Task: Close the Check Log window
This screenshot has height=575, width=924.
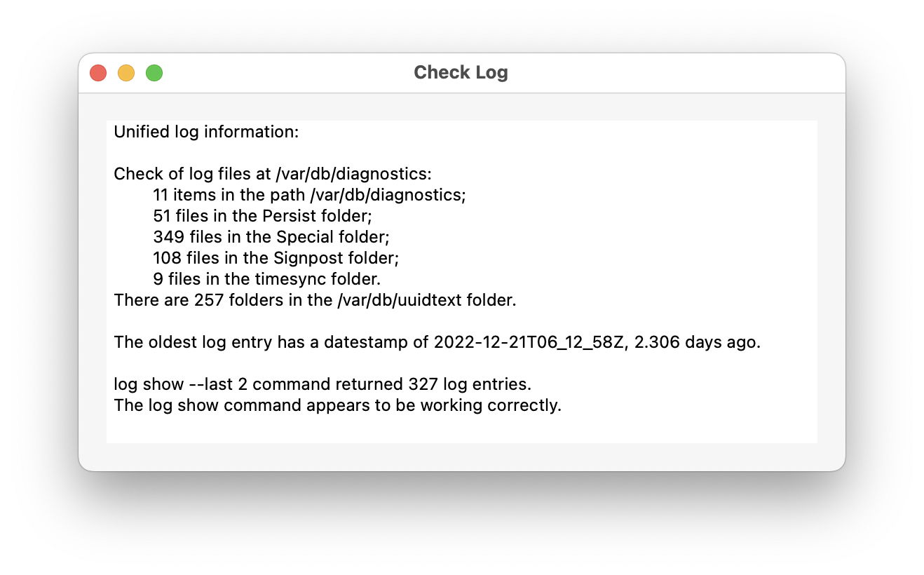Action: coord(98,73)
